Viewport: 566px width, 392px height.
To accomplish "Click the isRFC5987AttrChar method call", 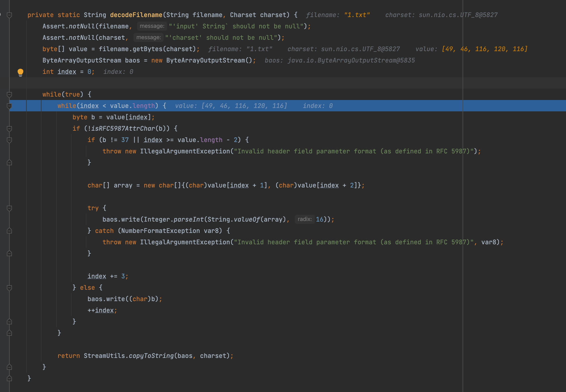I will [x=123, y=129].
